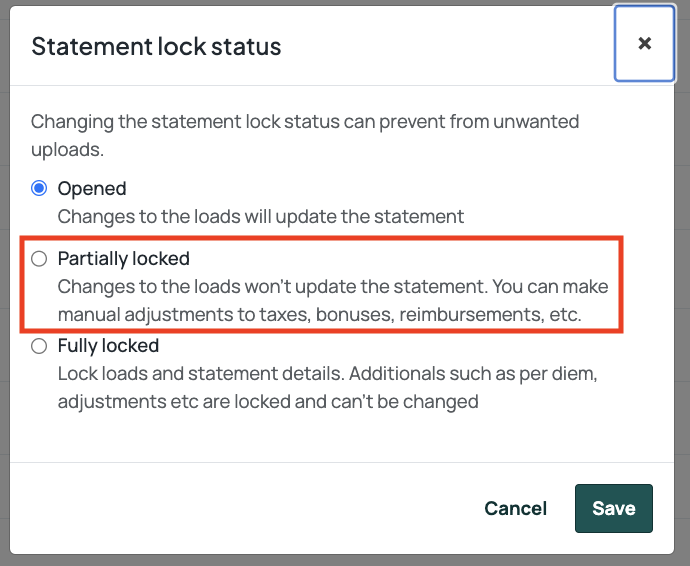The height and width of the screenshot is (566, 690).
Task: Click the 'Opened' option label
Action: 92,188
